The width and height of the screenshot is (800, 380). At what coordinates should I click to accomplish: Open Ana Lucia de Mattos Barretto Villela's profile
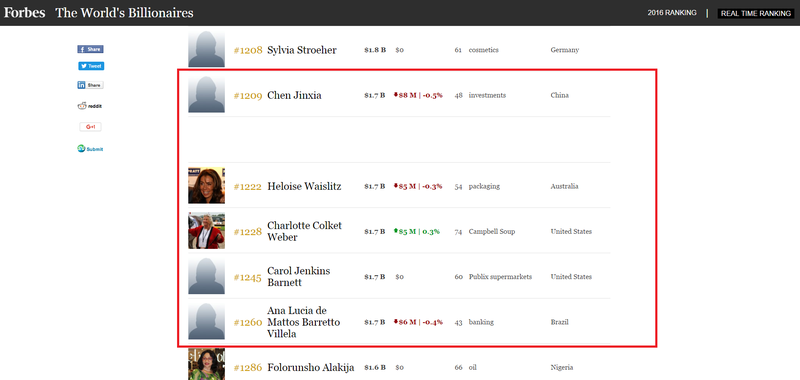(304, 322)
